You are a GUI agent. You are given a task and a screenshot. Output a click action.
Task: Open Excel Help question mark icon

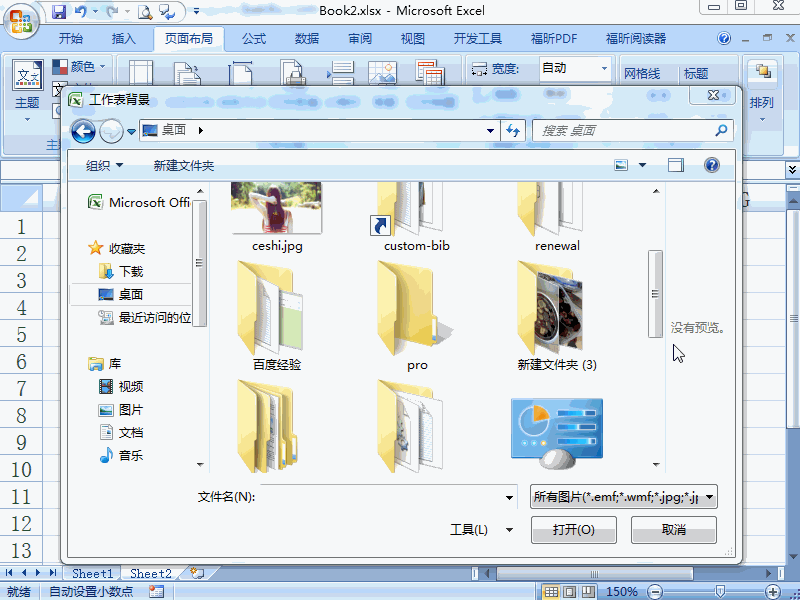point(723,38)
